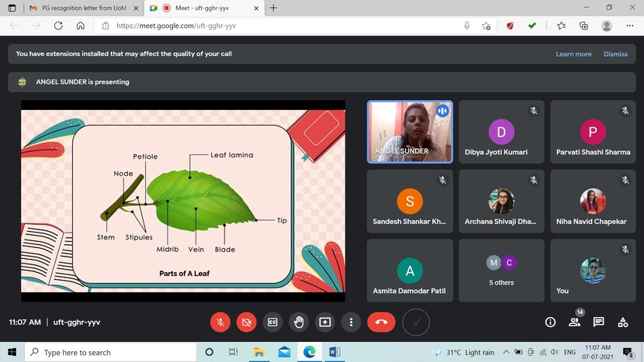Turn on the camera

247,322
